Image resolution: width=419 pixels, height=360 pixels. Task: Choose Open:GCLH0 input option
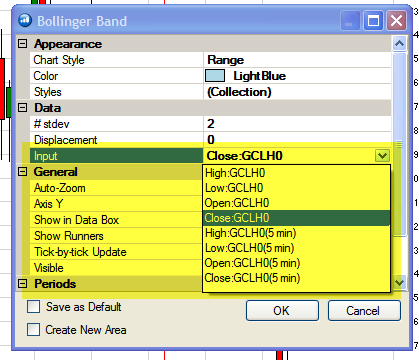click(296, 203)
